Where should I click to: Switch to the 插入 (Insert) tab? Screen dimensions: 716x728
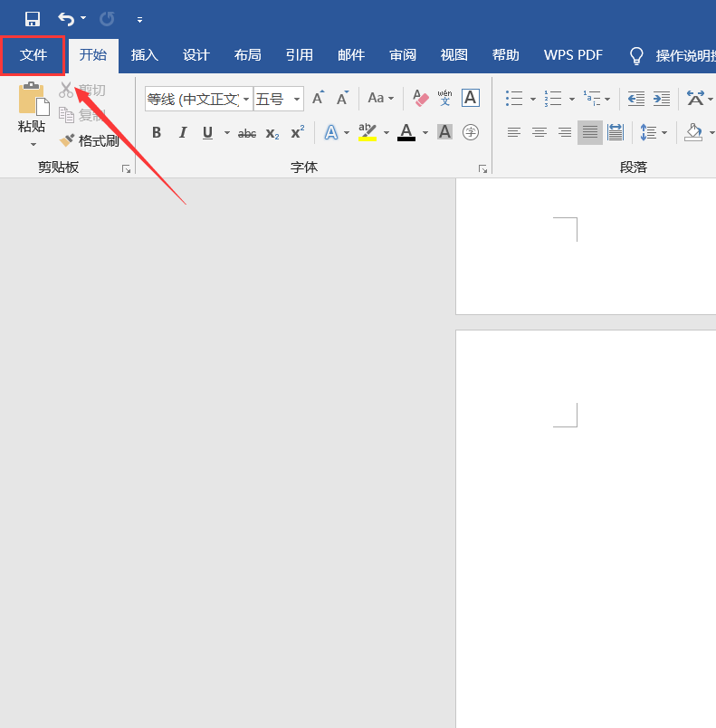pos(145,55)
